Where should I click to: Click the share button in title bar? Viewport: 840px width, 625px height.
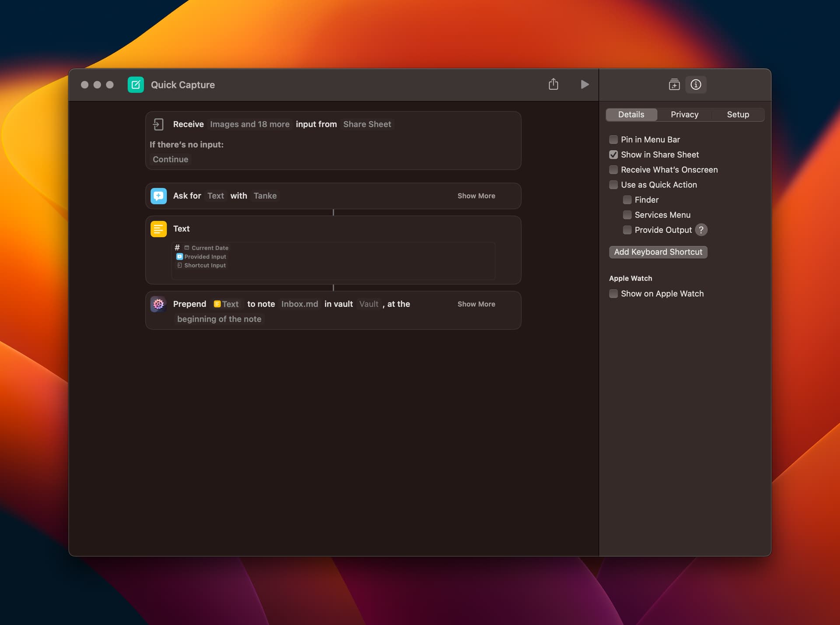pyautogui.click(x=553, y=84)
